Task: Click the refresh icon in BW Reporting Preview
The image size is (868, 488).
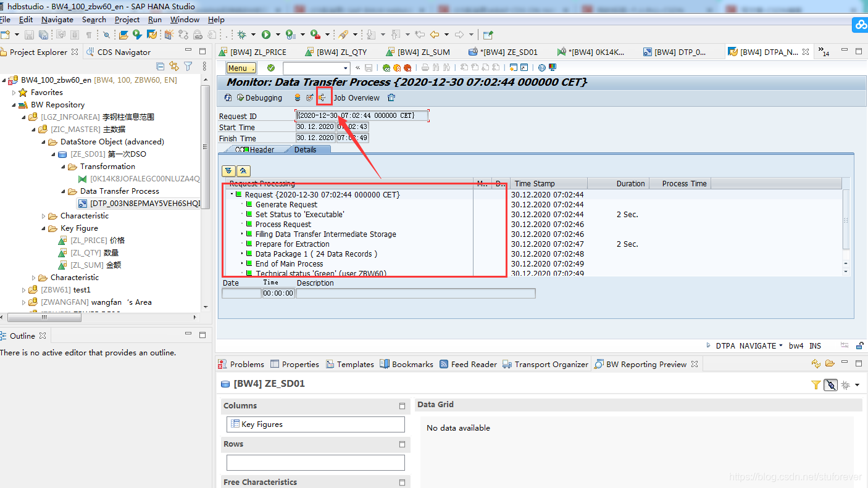Action: pyautogui.click(x=816, y=363)
